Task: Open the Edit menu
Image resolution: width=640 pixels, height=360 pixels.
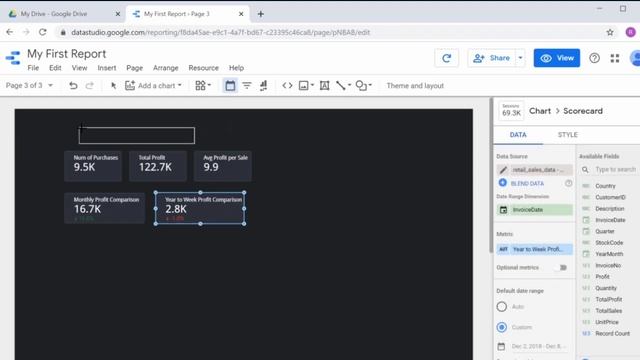Action: pos(55,68)
